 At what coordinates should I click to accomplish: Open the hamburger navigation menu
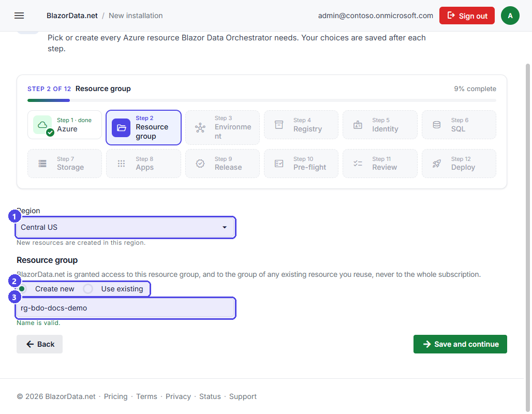click(x=19, y=16)
